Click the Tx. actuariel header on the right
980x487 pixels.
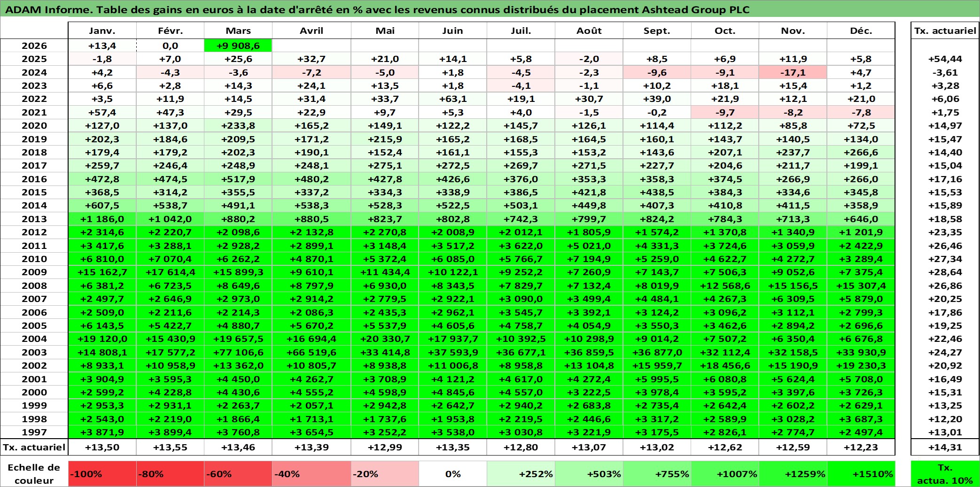[x=945, y=31]
